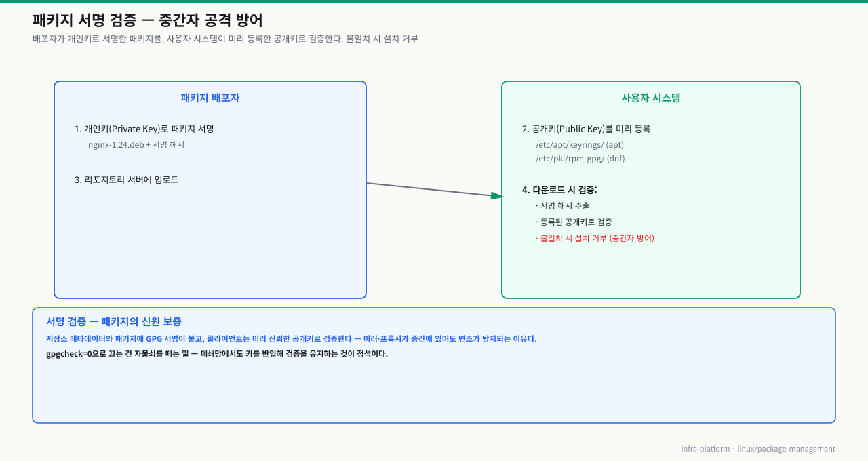Select the /etc/pki/rpm-gpg/ (dnf) path
The width and height of the screenshot is (868, 461).
[x=580, y=159]
